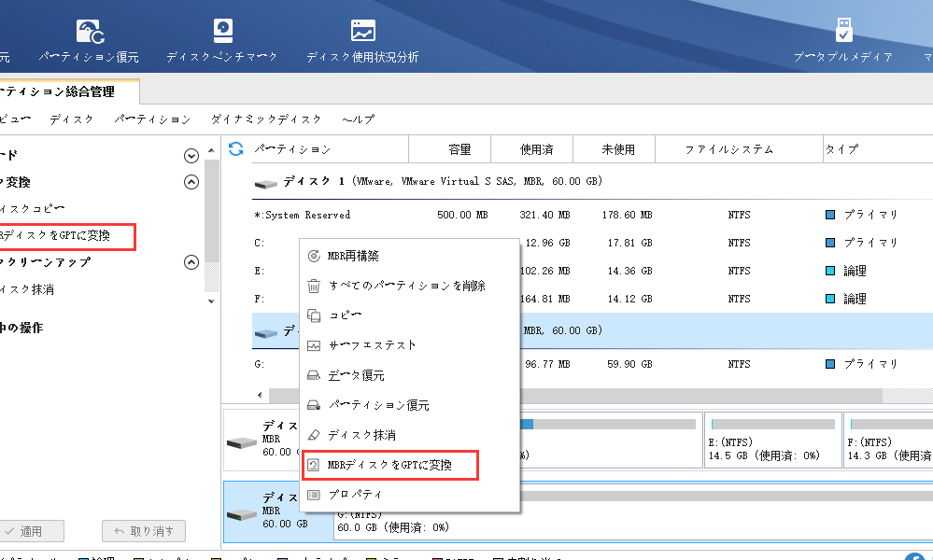The height and width of the screenshot is (560, 933).
Task: Click the G:(NTFS) 60.0 GB block in disk map
Action: [633, 511]
